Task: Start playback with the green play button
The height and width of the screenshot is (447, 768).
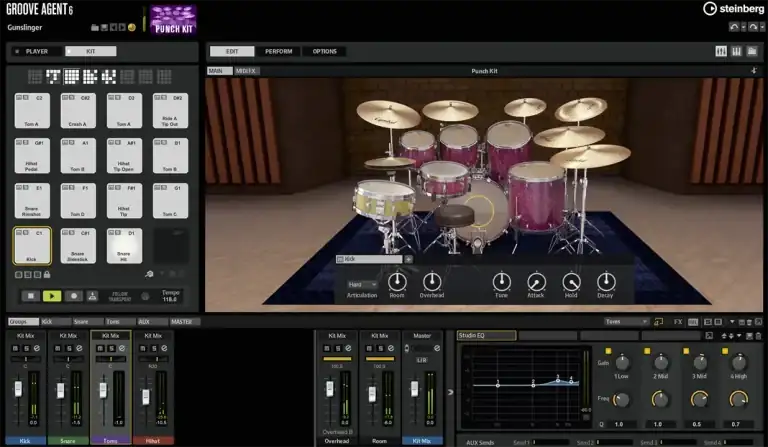Action: (x=52, y=296)
